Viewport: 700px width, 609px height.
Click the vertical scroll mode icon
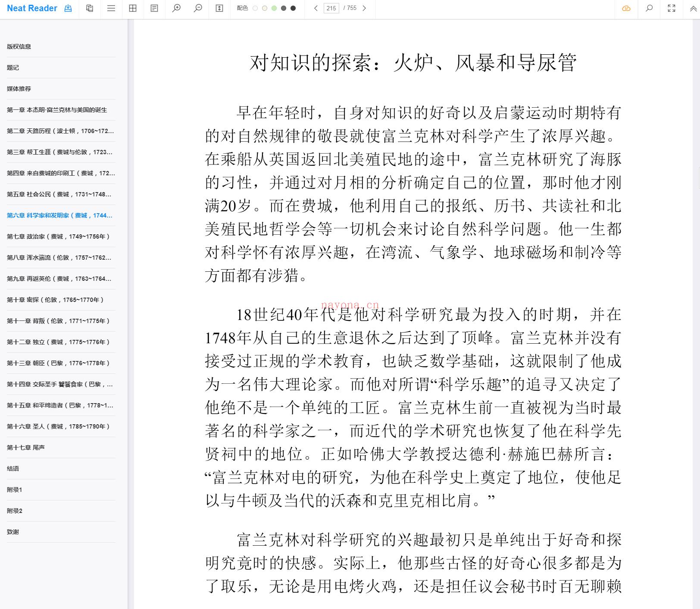[219, 8]
